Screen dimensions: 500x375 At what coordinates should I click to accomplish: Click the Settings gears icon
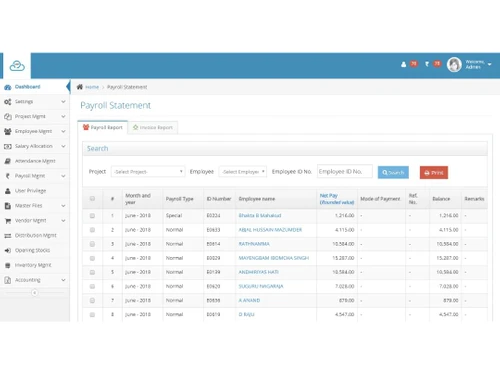(7, 102)
